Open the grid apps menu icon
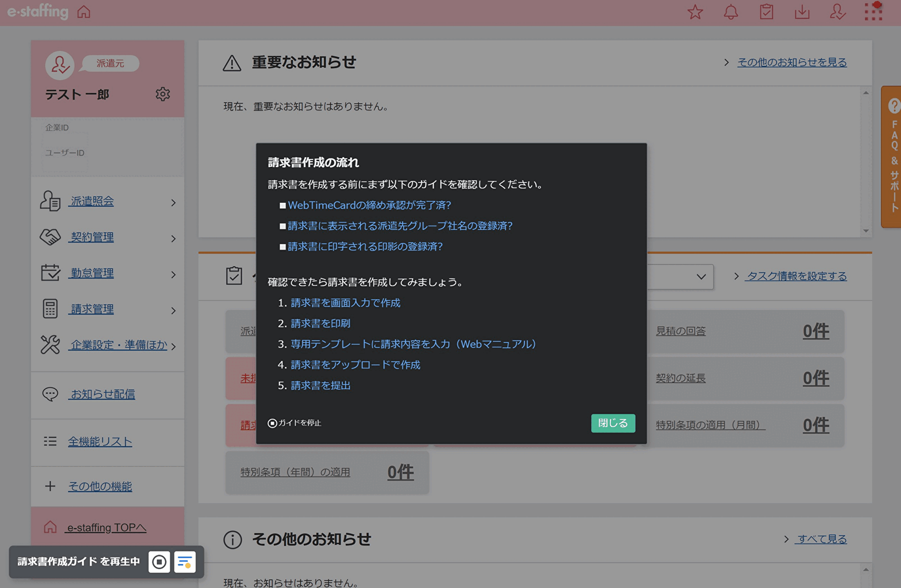 click(x=873, y=12)
